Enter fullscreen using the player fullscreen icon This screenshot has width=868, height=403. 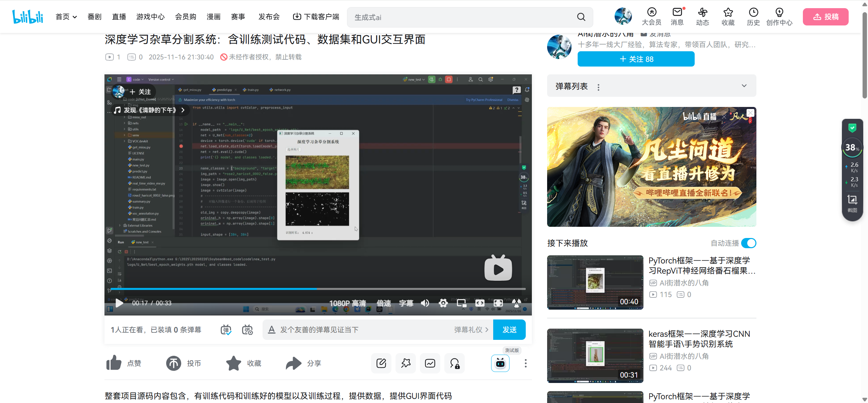498,303
